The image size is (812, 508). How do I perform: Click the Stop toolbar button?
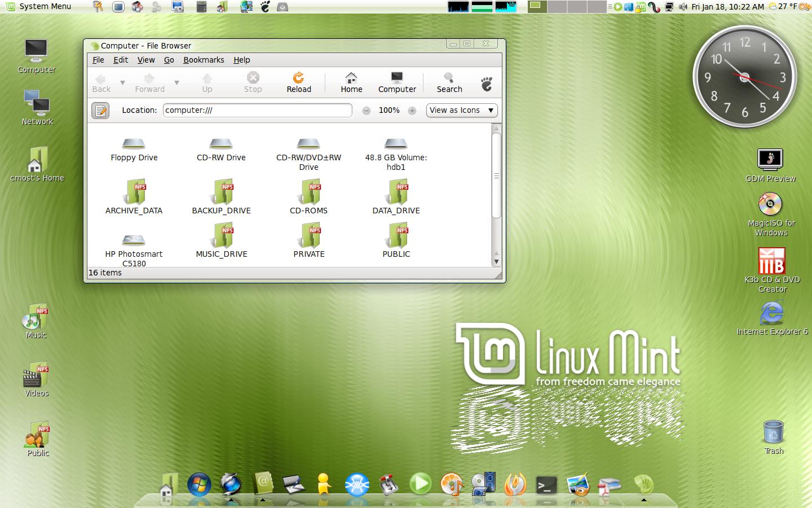coord(253,82)
